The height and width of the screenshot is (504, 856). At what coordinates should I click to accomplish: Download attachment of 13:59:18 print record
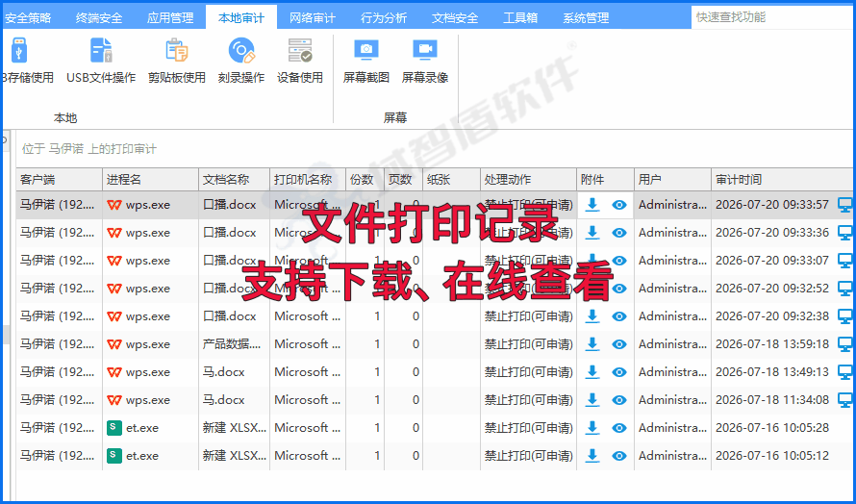pyautogui.click(x=592, y=344)
